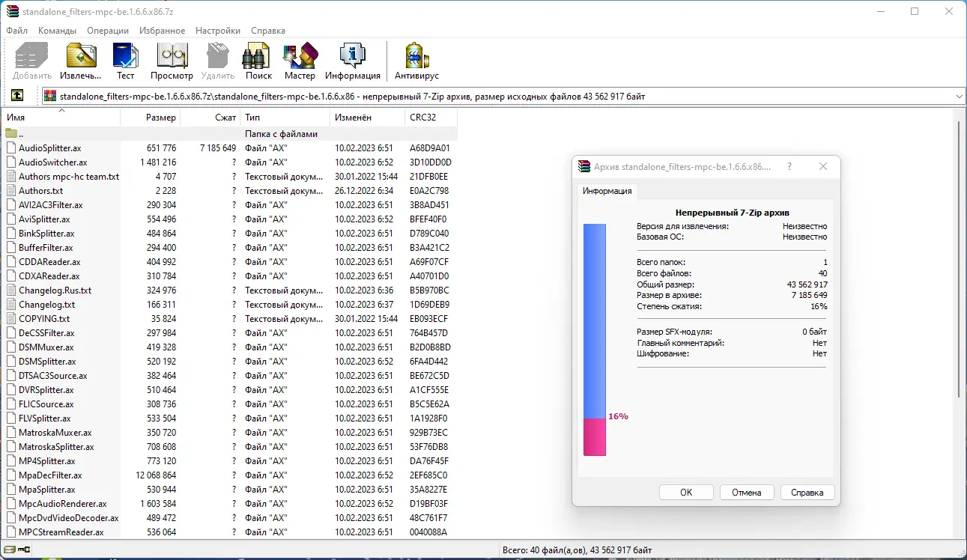The image size is (967, 560).
Task: Select the COPYING.txt file icon
Action: pyautogui.click(x=11, y=318)
